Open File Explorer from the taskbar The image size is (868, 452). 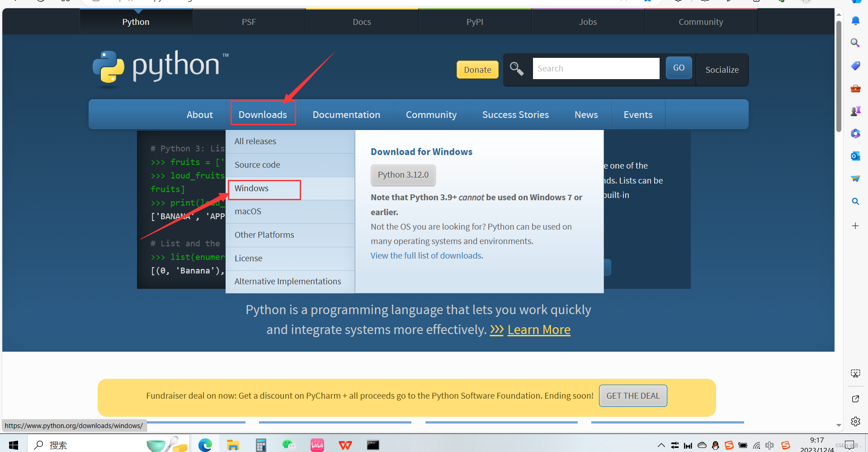tap(233, 445)
